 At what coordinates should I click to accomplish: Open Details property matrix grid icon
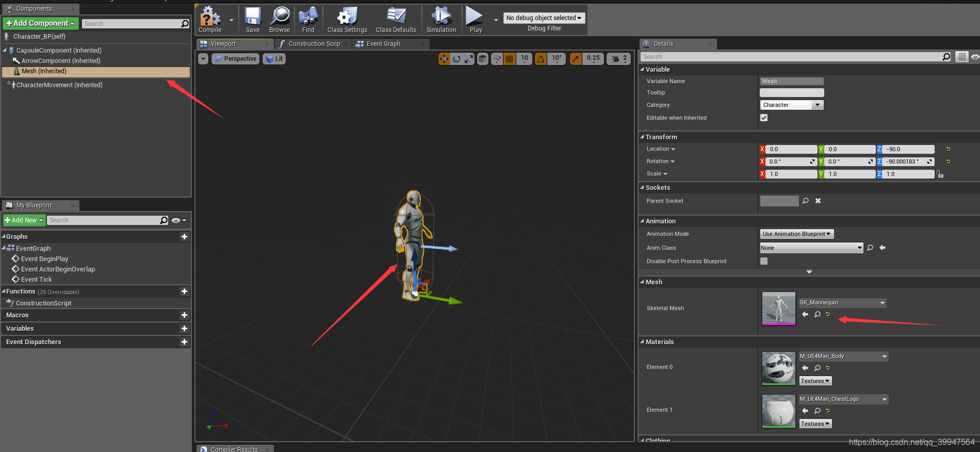coord(961,57)
